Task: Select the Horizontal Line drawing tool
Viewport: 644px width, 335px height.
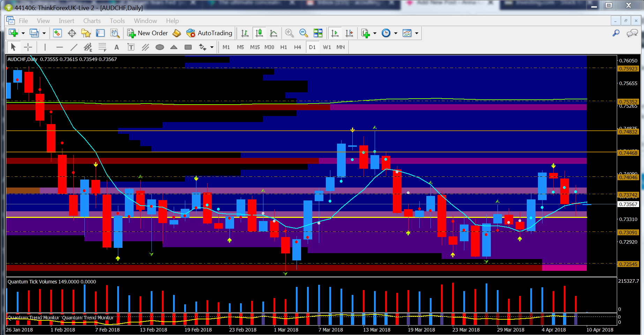Action: pyautogui.click(x=60, y=47)
